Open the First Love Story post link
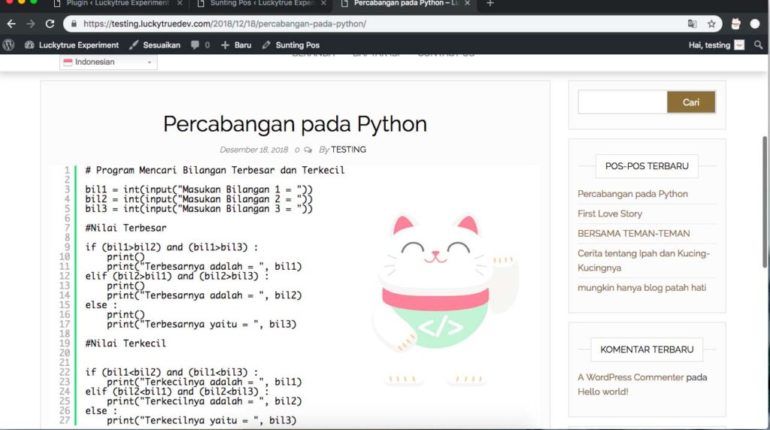Viewport: 770px width, 430px height. 609,213
